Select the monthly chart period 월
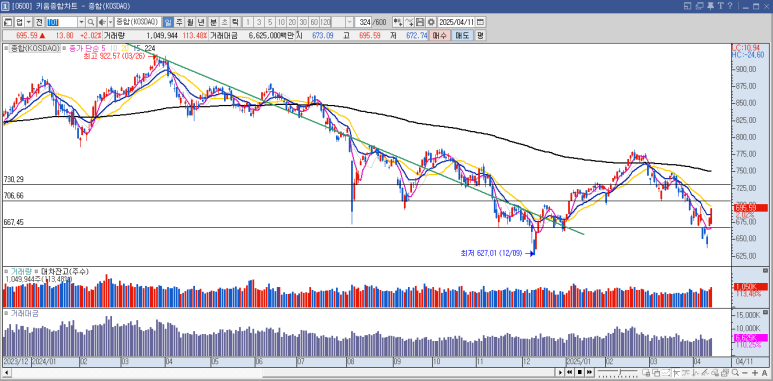The width and height of the screenshot is (773, 381). (x=190, y=22)
